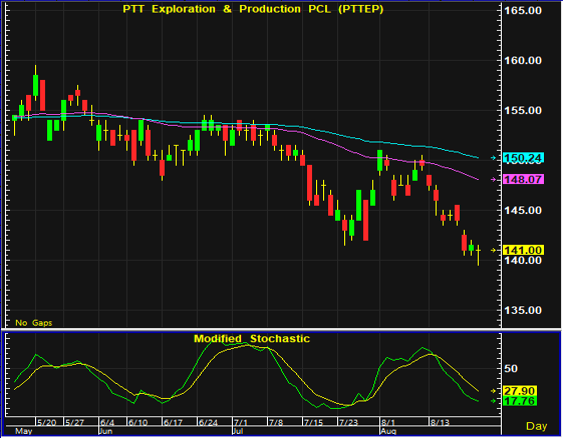This screenshot has width=563, height=438.
Task: Click the 160.00 price axis value
Action: (x=523, y=60)
